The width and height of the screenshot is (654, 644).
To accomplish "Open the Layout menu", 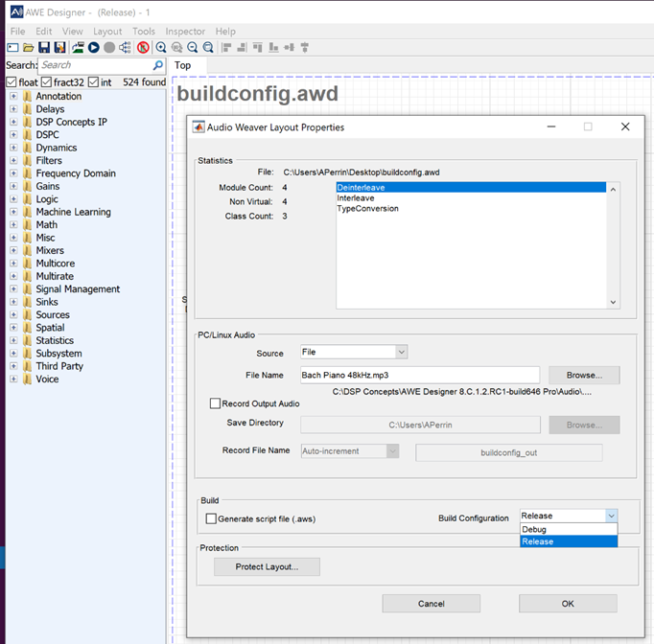I will point(107,32).
